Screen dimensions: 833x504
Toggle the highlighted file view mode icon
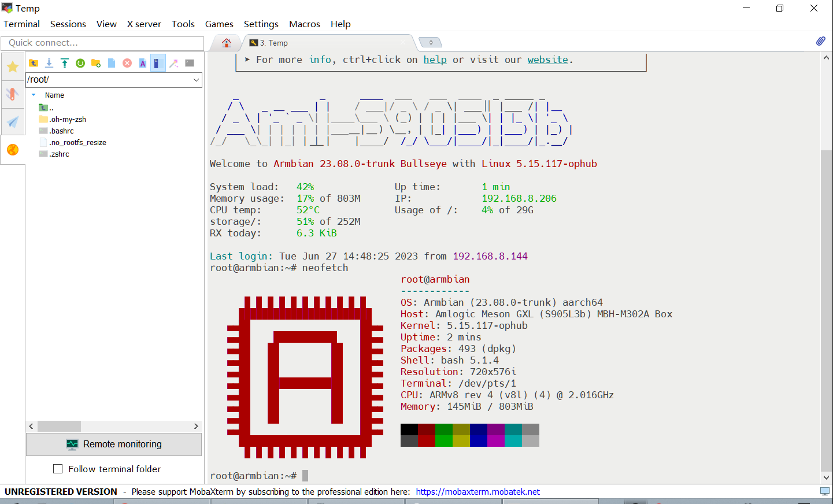pyautogui.click(x=158, y=63)
